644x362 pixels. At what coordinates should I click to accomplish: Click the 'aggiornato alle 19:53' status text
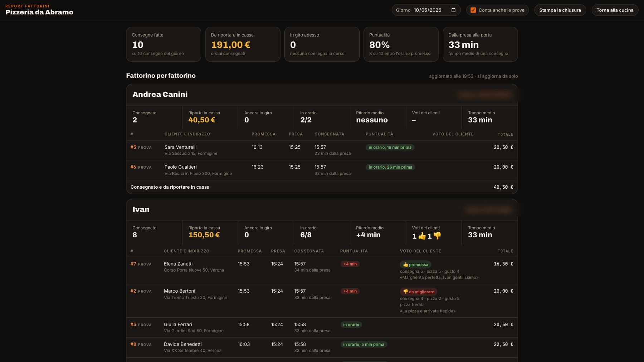(451, 76)
